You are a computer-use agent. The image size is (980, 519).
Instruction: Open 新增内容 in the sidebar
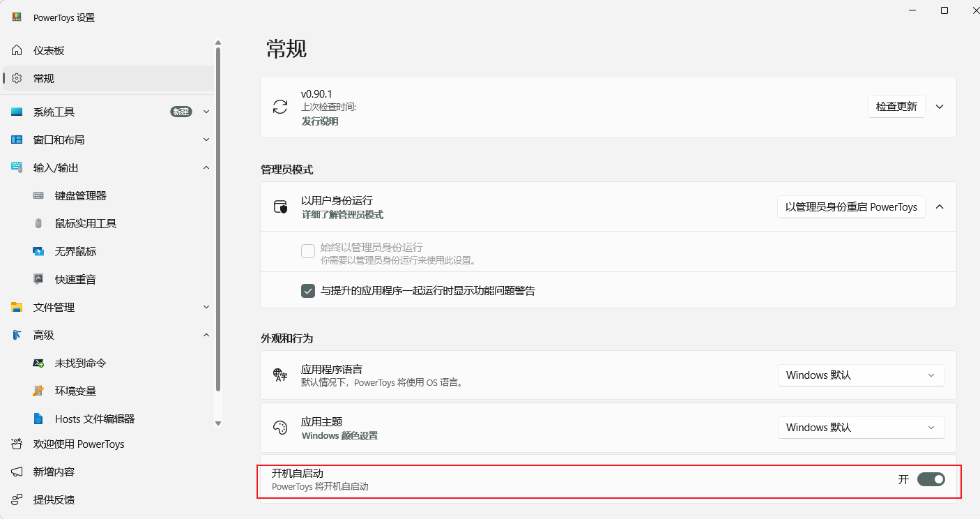click(54, 472)
